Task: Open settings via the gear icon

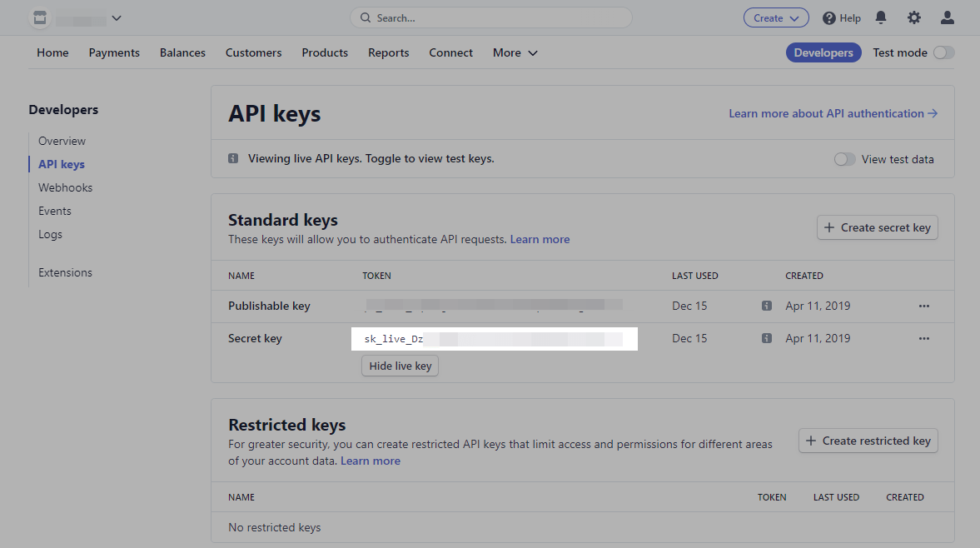Action: (914, 17)
